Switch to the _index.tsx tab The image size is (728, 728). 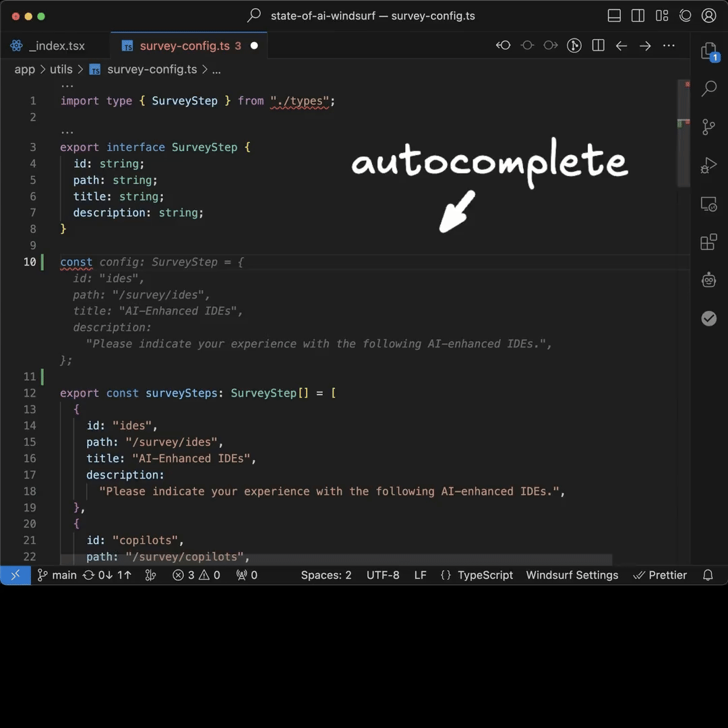[x=56, y=46]
